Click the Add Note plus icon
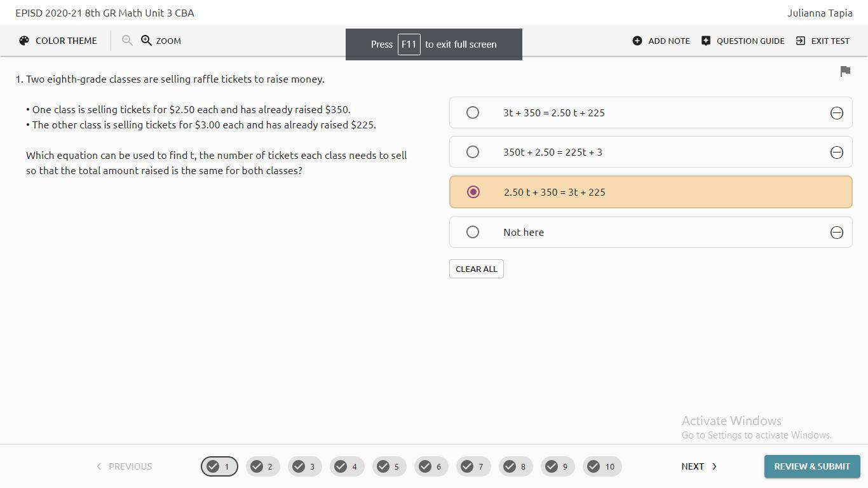The height and width of the screenshot is (488, 868). click(637, 41)
